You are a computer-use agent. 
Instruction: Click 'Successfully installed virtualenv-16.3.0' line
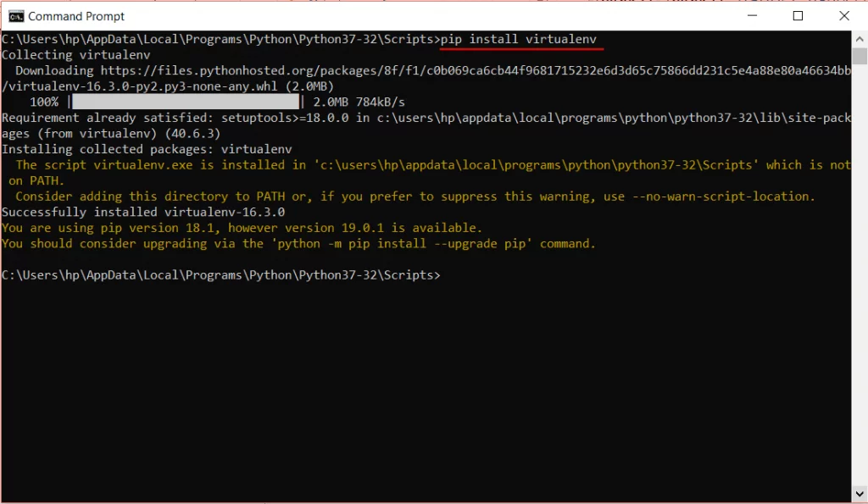click(143, 212)
